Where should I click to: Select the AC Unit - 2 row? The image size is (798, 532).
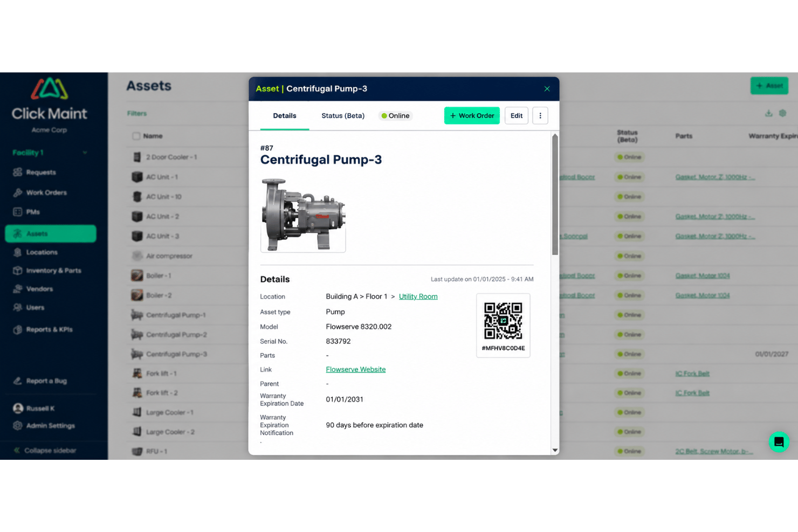click(x=162, y=217)
